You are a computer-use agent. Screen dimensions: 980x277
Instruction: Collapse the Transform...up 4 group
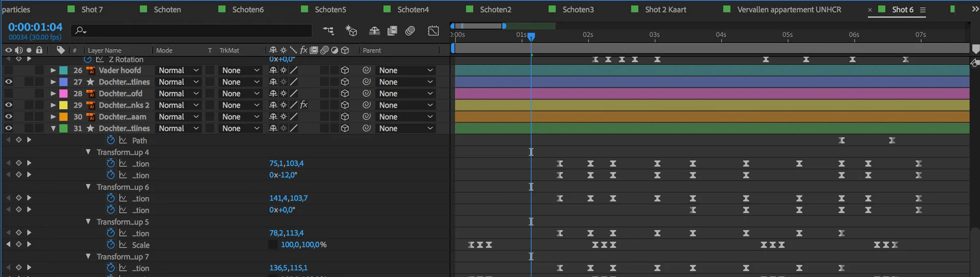tap(88, 152)
